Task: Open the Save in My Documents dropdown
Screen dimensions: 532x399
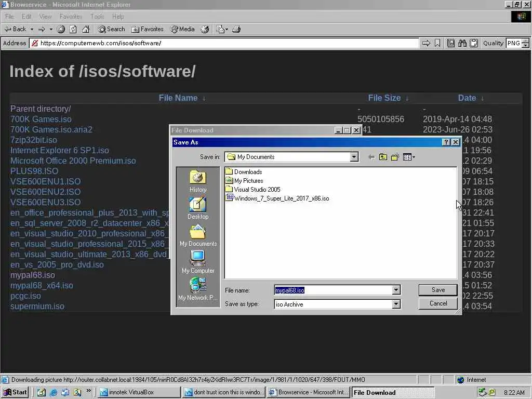Action: (x=354, y=157)
